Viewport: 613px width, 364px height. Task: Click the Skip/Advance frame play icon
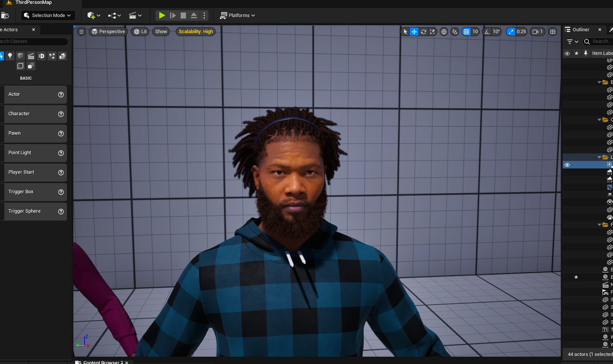pos(173,16)
